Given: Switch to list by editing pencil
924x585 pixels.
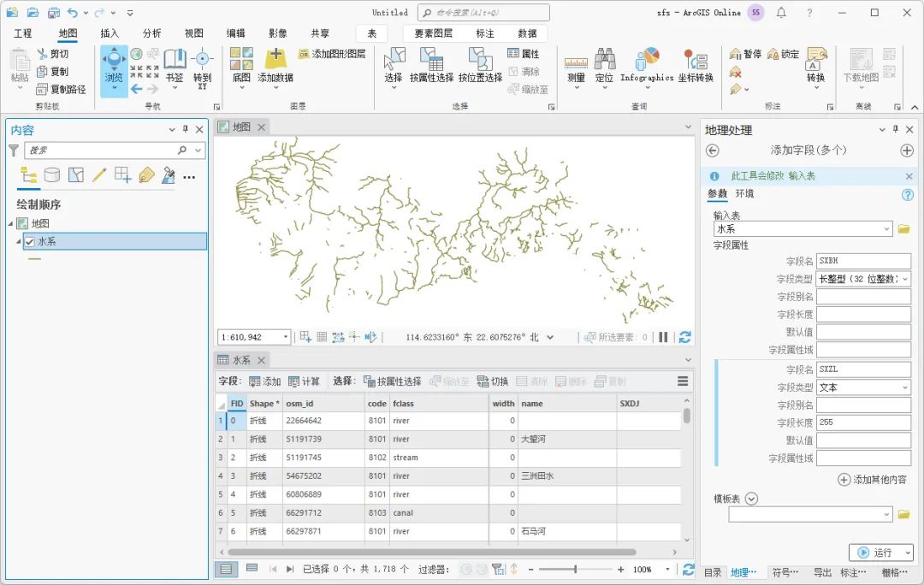Looking at the screenshot, I should (99, 175).
